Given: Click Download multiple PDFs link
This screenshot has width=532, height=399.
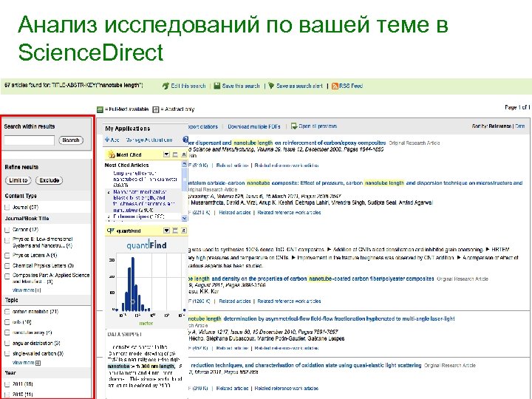Looking at the screenshot, I should 254,126.
